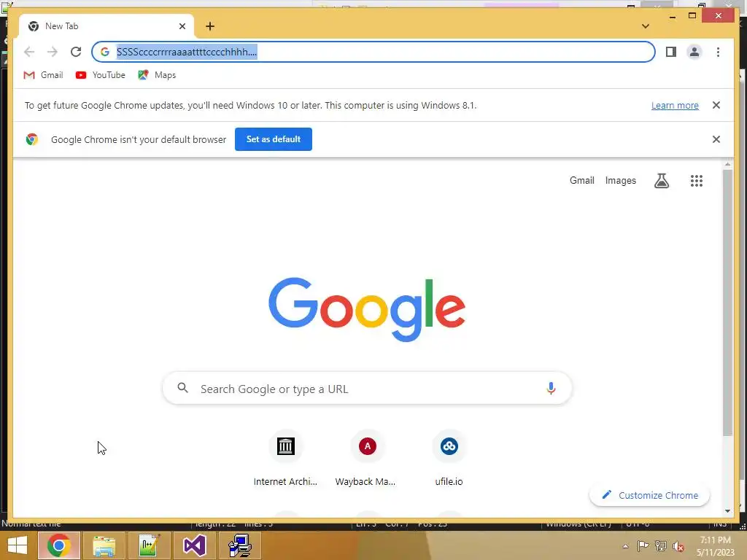
Task: Open the muted volume tray icon
Action: point(678,546)
